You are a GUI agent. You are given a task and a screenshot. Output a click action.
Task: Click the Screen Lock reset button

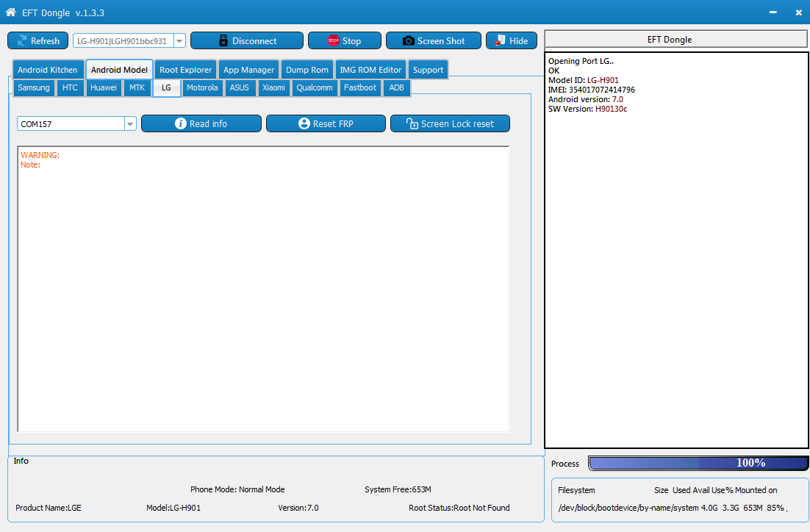[451, 123]
